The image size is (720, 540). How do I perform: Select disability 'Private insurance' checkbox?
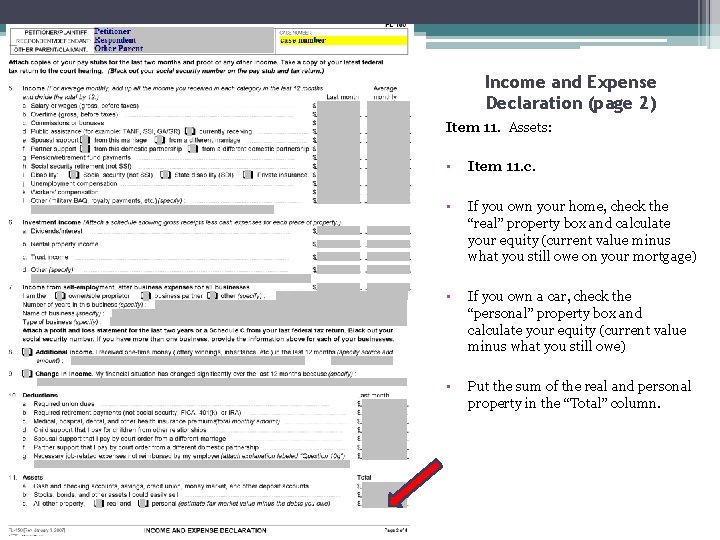[248, 174]
